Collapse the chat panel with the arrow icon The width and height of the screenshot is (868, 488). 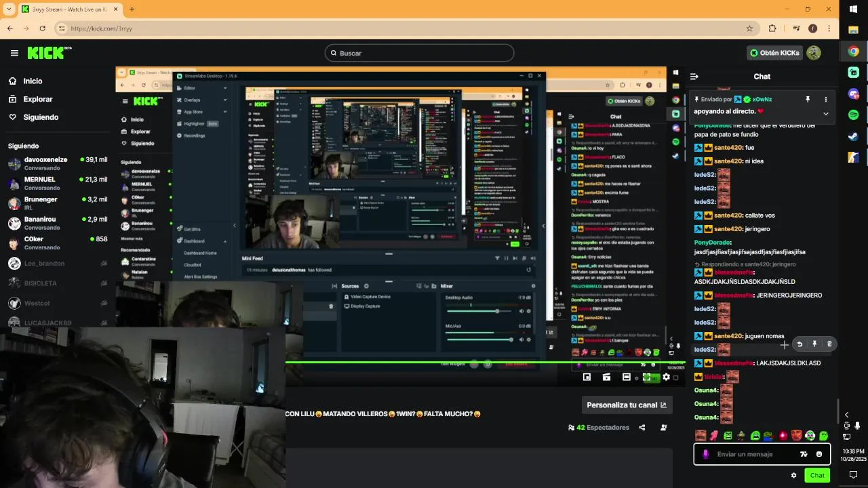pos(694,77)
